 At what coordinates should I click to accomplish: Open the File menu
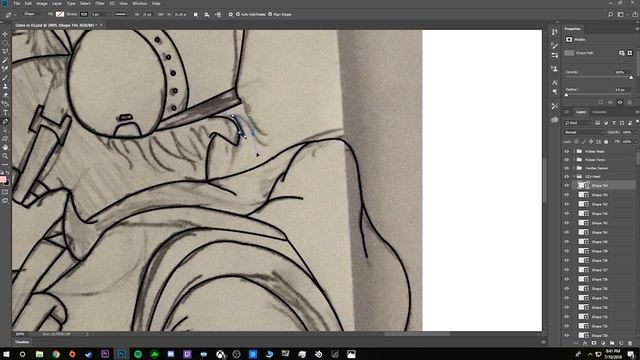17,3
